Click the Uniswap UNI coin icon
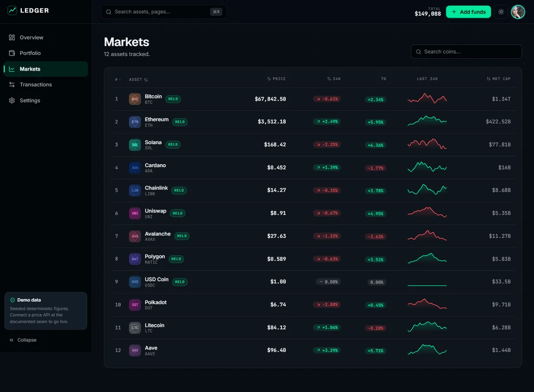Screen dimensions: 534x392 tap(135, 213)
